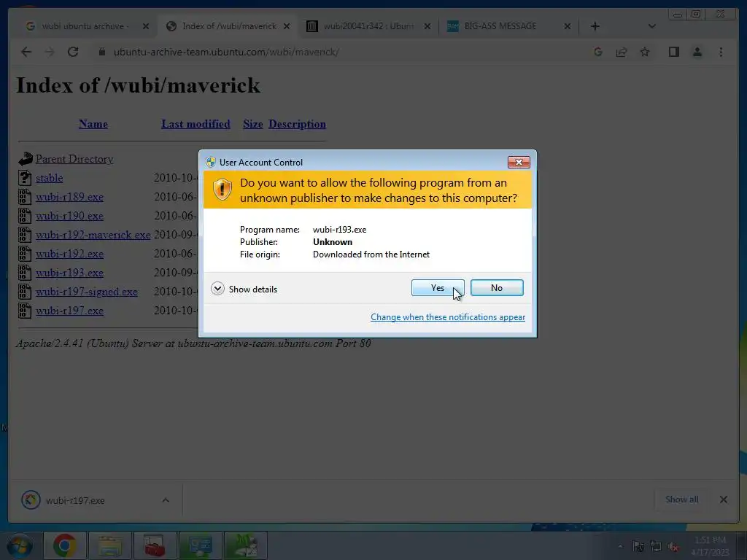Image resolution: width=747 pixels, height=560 pixels.
Task: Click Google icon in address bar
Action: [x=598, y=52]
